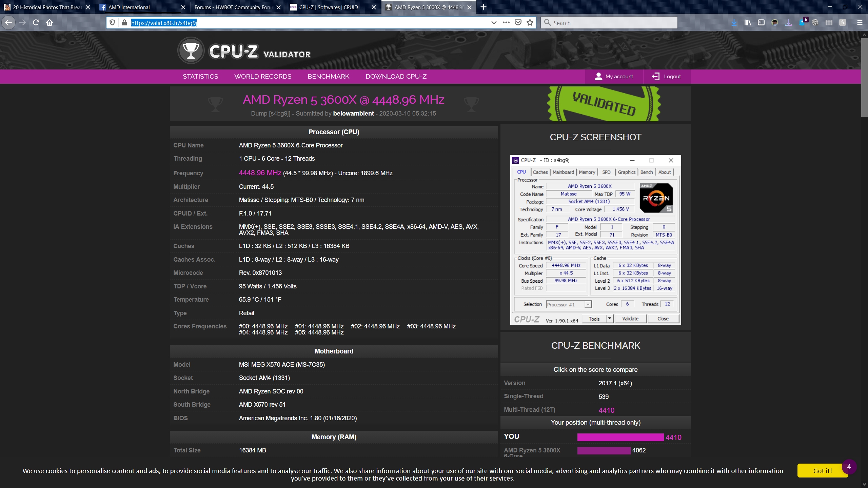Open the blue Downloads arrow panel
Image resolution: width=868 pixels, height=488 pixels.
pyautogui.click(x=734, y=23)
